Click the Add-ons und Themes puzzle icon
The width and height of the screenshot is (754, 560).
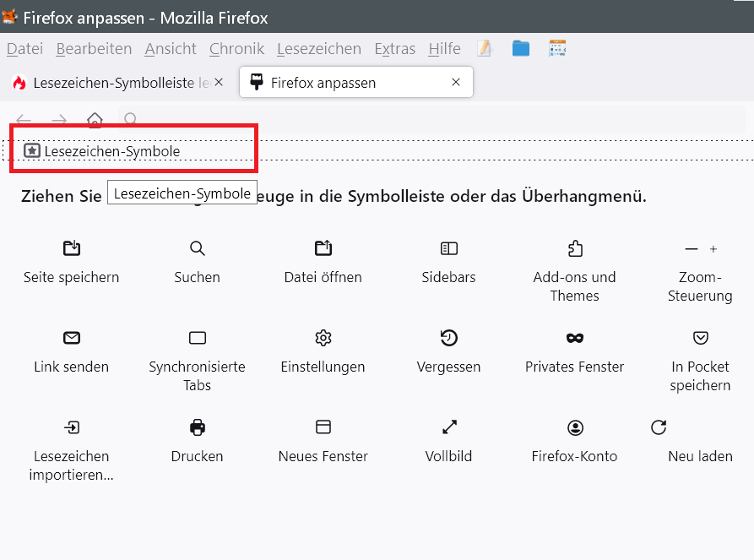tap(575, 248)
